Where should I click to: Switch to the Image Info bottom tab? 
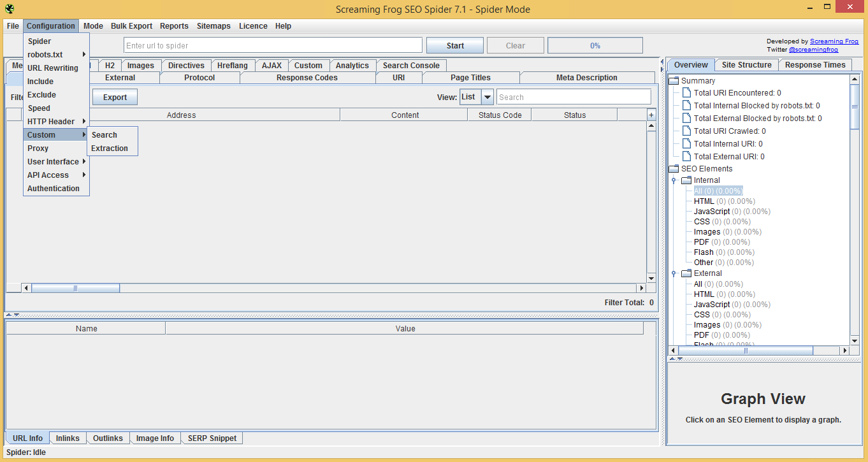click(x=155, y=438)
